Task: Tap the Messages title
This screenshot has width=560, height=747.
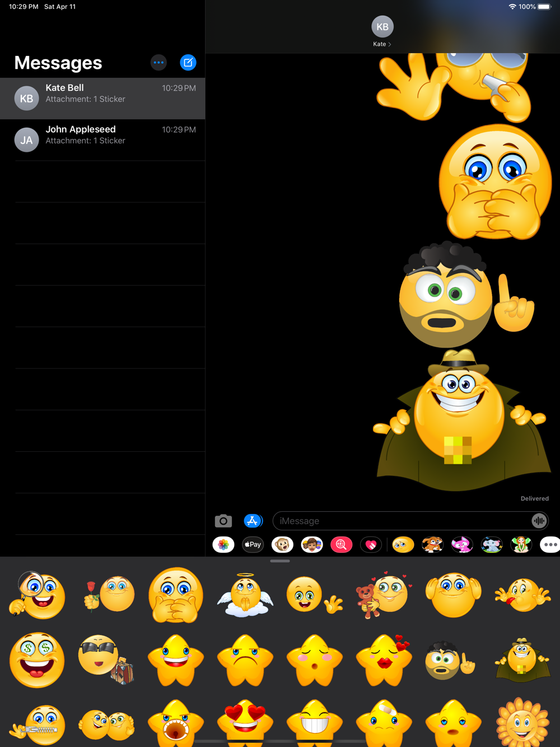Action: [58, 63]
